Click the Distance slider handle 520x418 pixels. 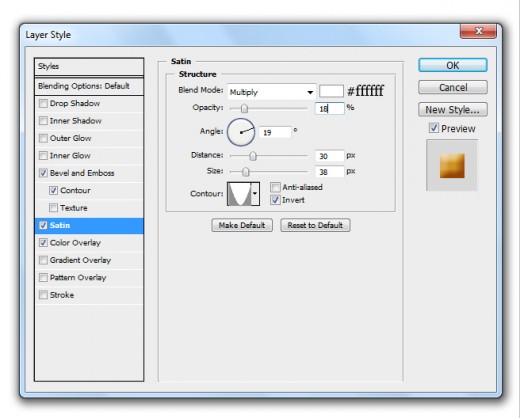click(253, 156)
